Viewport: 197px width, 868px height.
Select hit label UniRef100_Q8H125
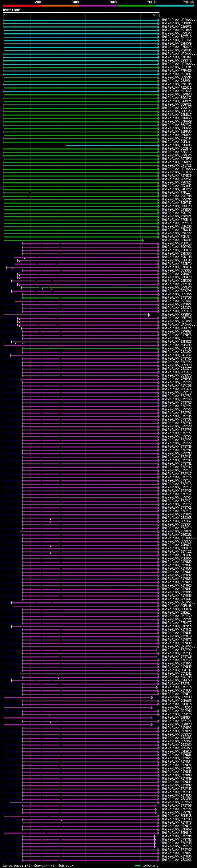point(177,111)
